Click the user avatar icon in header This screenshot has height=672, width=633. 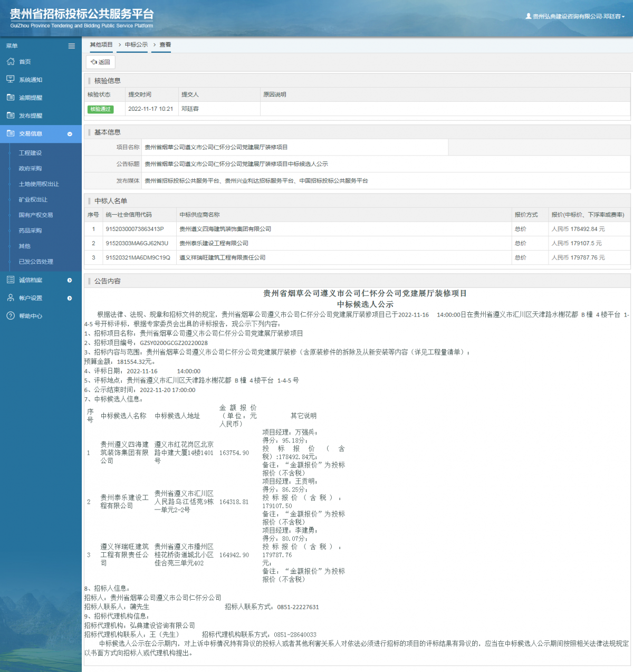click(529, 16)
